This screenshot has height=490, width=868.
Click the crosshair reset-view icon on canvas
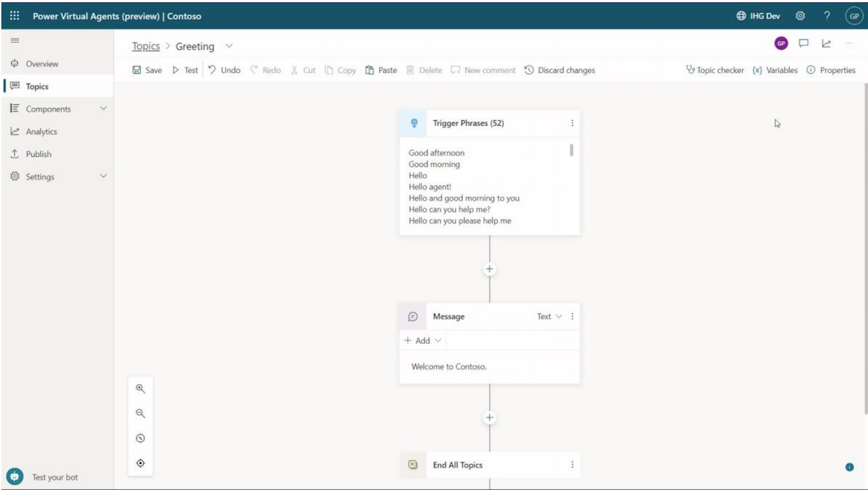(x=140, y=462)
